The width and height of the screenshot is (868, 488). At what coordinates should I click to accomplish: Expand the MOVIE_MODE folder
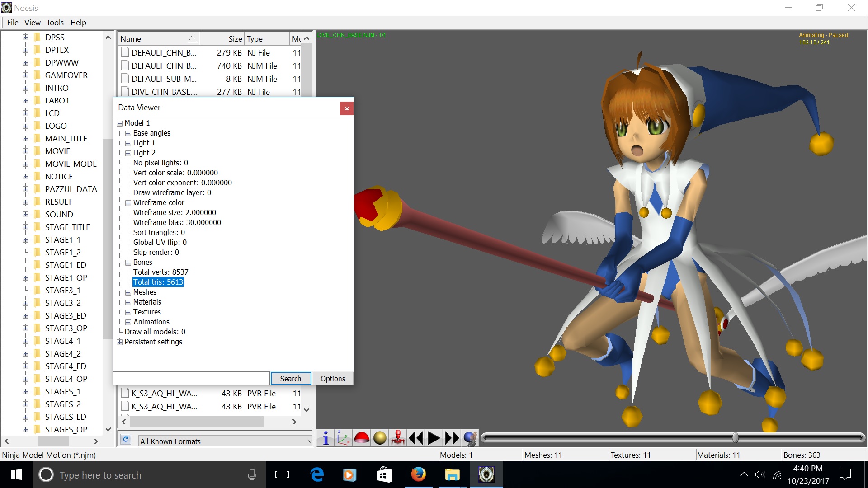coord(26,164)
